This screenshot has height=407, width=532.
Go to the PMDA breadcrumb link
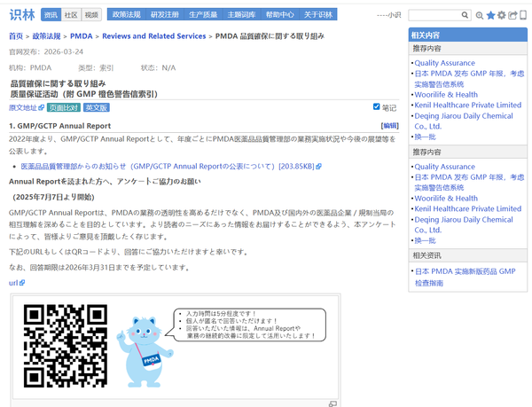coord(81,36)
